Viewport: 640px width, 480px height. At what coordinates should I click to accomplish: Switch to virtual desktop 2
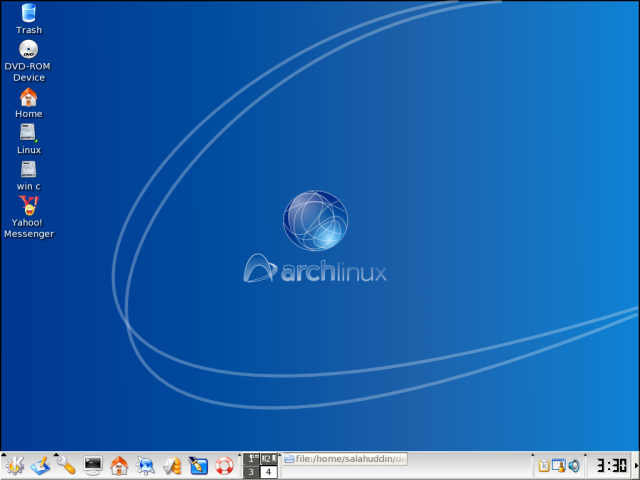pos(269,459)
